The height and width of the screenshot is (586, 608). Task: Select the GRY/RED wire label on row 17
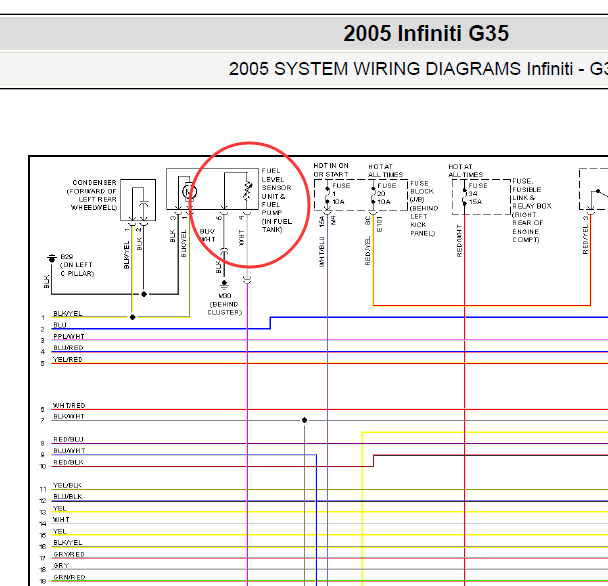point(69,554)
